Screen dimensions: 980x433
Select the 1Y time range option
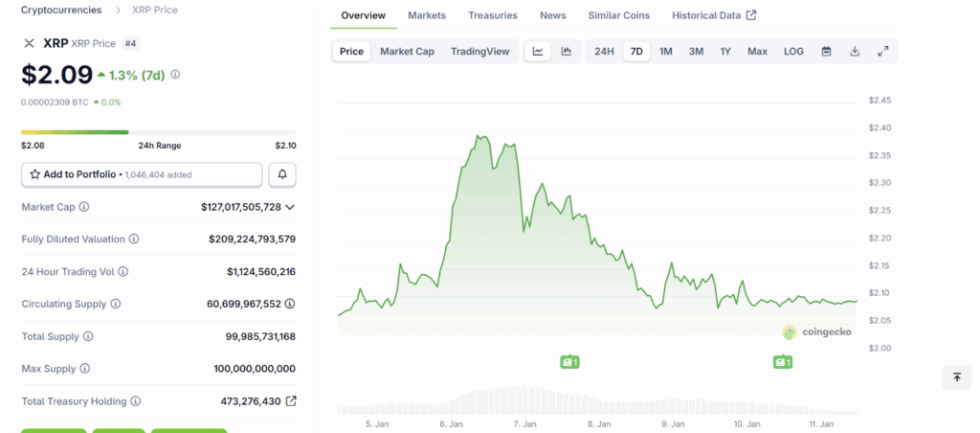(726, 52)
